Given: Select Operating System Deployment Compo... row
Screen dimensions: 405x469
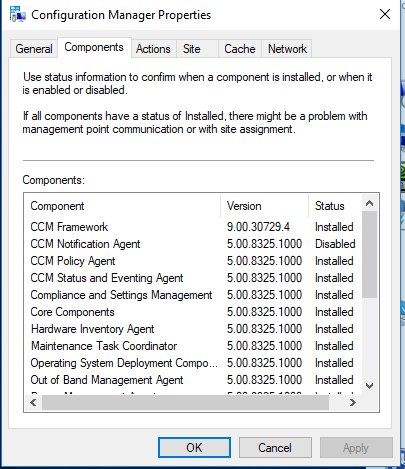Looking at the screenshot, I should point(193,363).
